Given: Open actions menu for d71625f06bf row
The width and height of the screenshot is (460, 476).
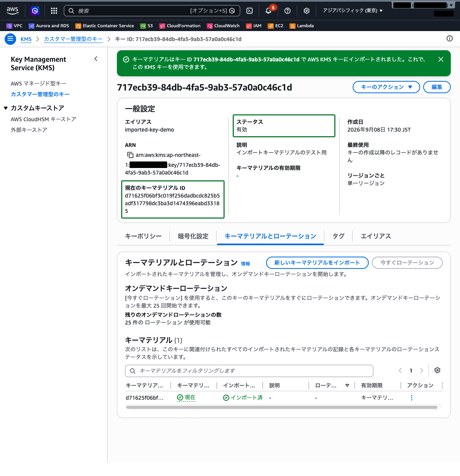Looking at the screenshot, I should click(412, 398).
